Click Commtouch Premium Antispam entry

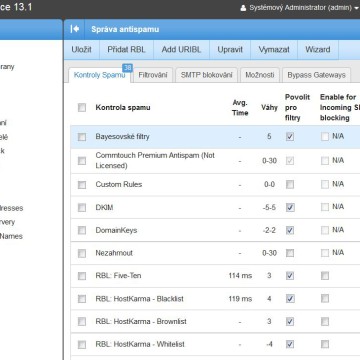pos(155,160)
